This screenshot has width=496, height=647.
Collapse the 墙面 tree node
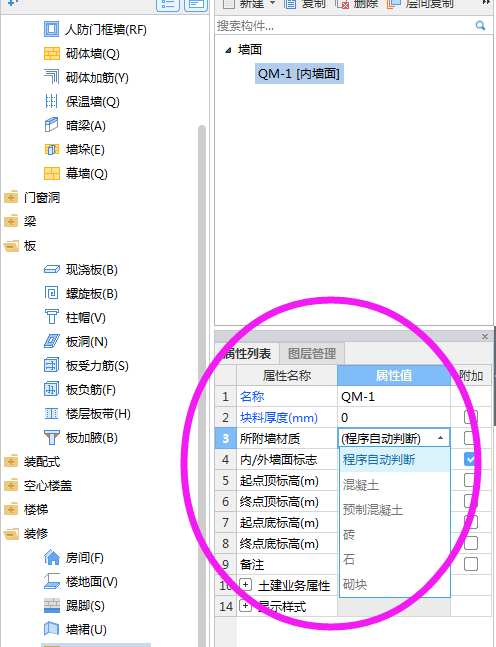click(228, 50)
